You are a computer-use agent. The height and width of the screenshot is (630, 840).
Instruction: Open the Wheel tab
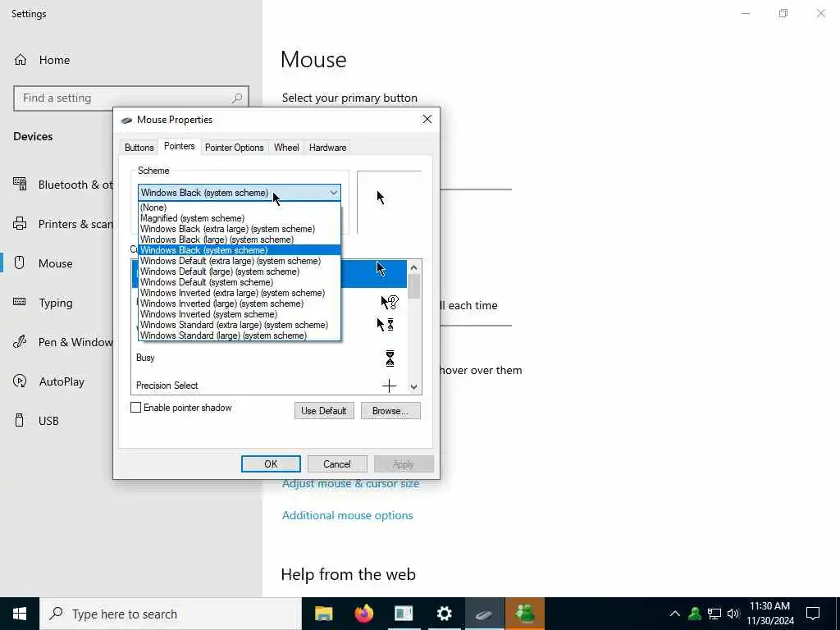pyautogui.click(x=286, y=148)
